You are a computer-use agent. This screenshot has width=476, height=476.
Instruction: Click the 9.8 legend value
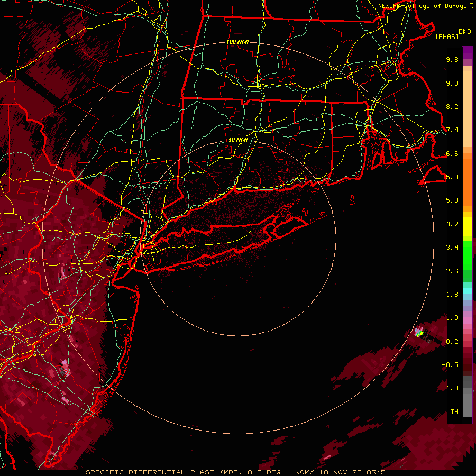[452, 59]
